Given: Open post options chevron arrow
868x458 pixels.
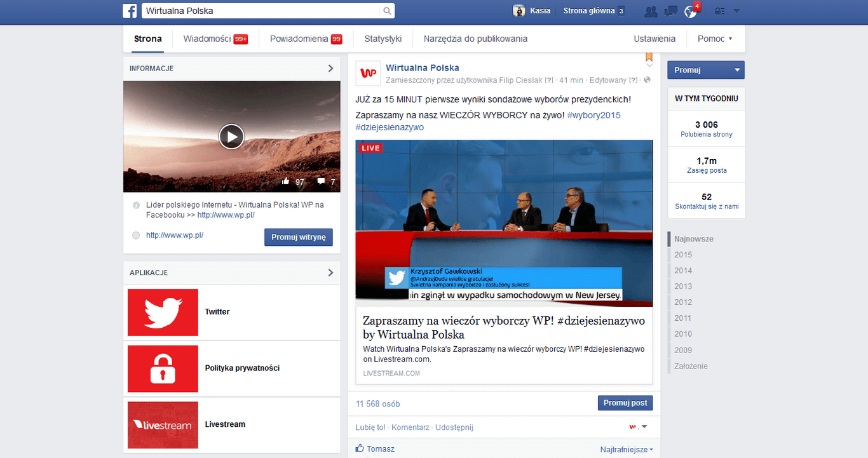Looking at the screenshot, I should click(x=649, y=65).
